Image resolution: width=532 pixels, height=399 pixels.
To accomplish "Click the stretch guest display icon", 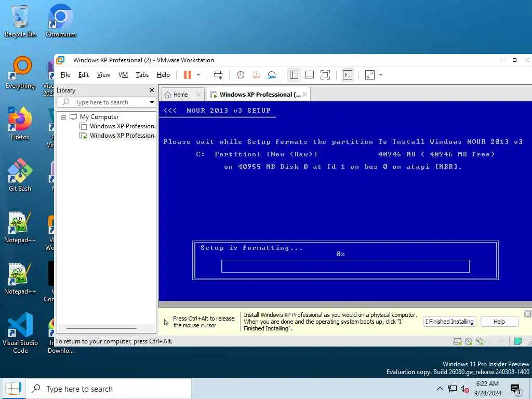I will click(x=370, y=75).
